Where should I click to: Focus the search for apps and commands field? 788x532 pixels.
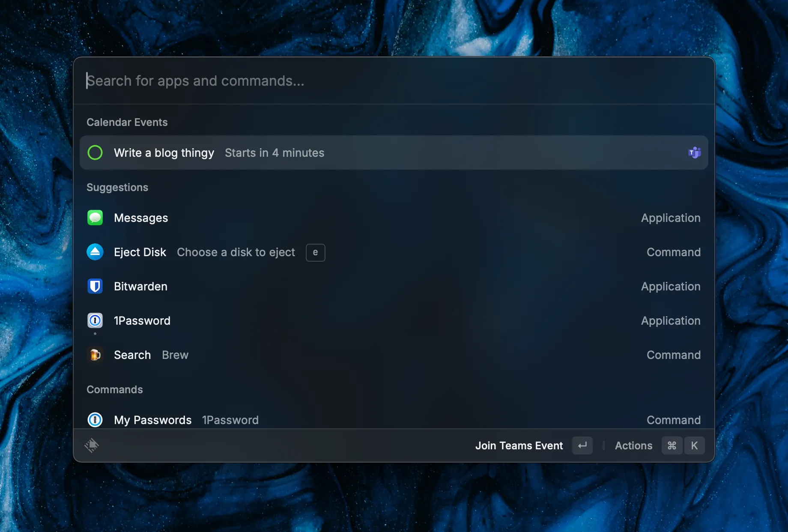click(385, 81)
